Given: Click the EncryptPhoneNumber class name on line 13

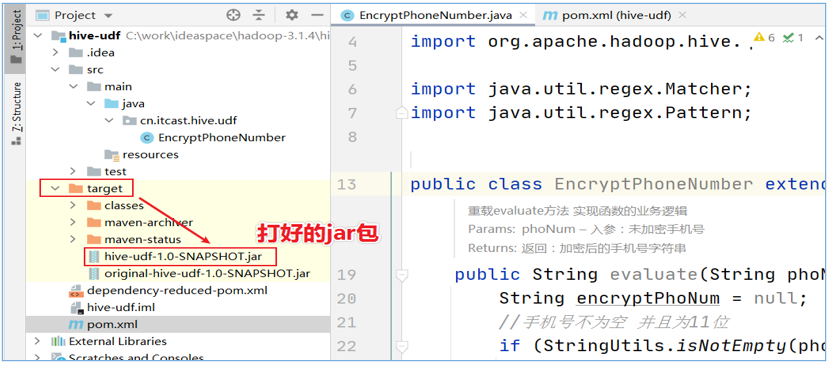Looking at the screenshot, I should [x=653, y=184].
